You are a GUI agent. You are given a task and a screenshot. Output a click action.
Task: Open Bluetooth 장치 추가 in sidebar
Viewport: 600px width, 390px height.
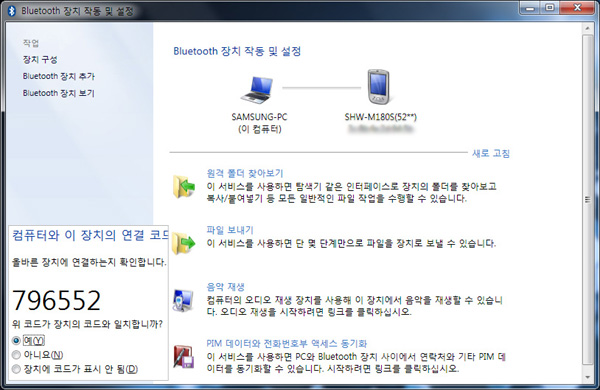[x=59, y=76]
